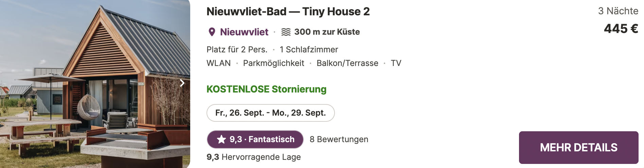Click the waves coast distance icon
This screenshot has height=168, width=644.
tap(286, 32)
